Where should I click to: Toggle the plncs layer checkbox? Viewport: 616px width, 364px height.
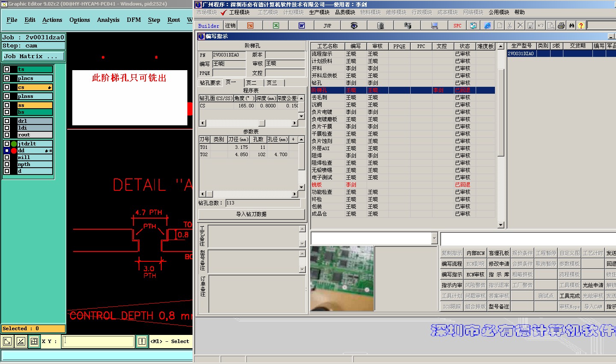pos(7,78)
